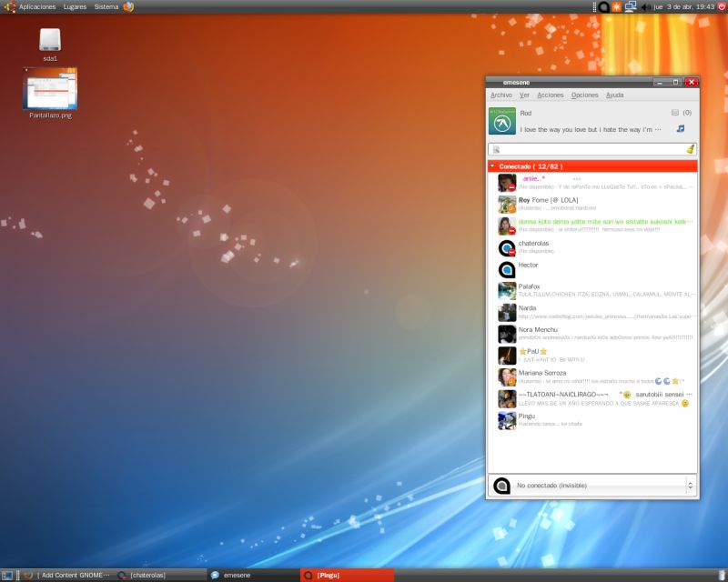Viewport: 728px width, 582px height.
Task: Select contact Hector
Action: point(592,269)
